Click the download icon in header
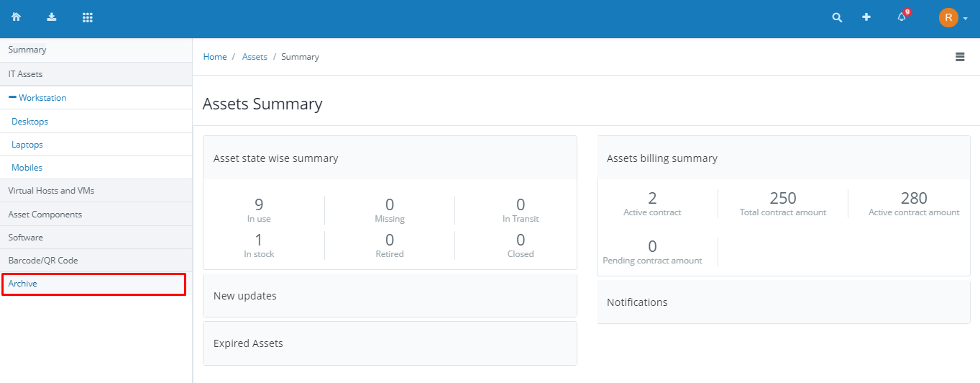980x383 pixels. tap(52, 17)
